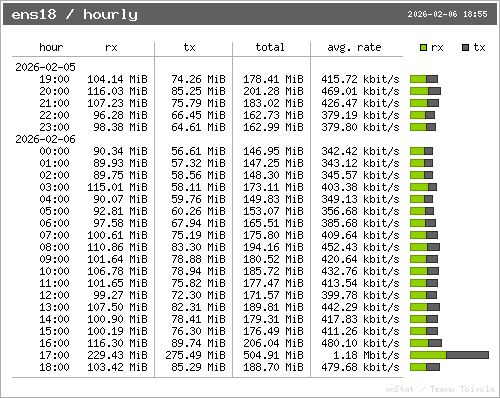Click total value '504.91 MiB'
The width and height of the screenshot is (500, 398).
click(273, 355)
